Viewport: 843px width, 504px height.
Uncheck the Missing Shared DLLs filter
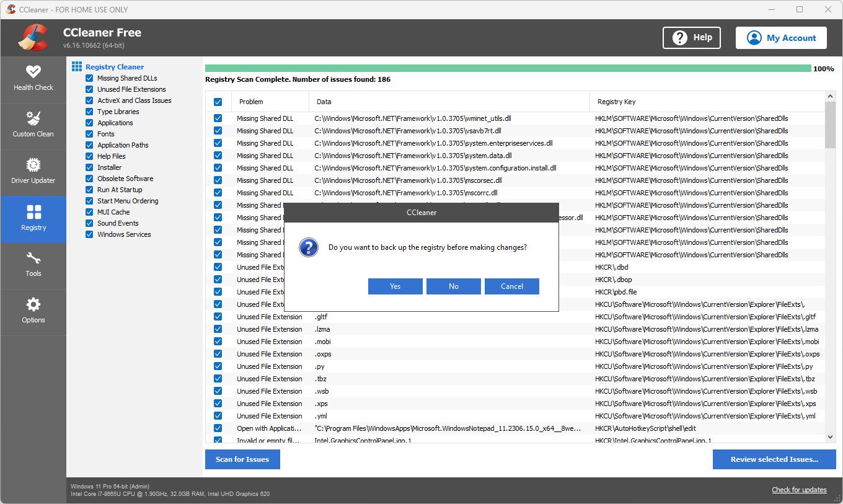[89, 77]
